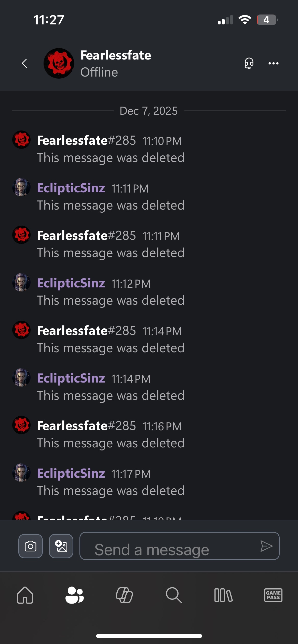
Task: Focus the Send a message field
Action: click(x=179, y=546)
